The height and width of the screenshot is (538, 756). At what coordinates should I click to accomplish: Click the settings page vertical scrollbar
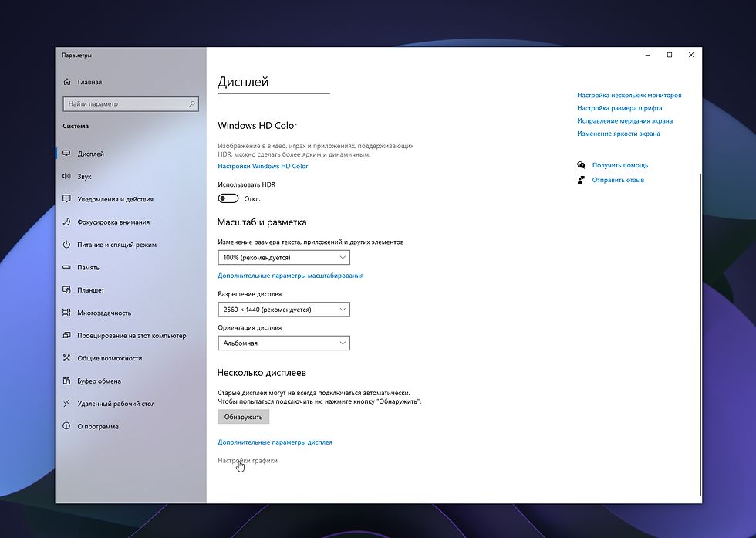coord(700,334)
